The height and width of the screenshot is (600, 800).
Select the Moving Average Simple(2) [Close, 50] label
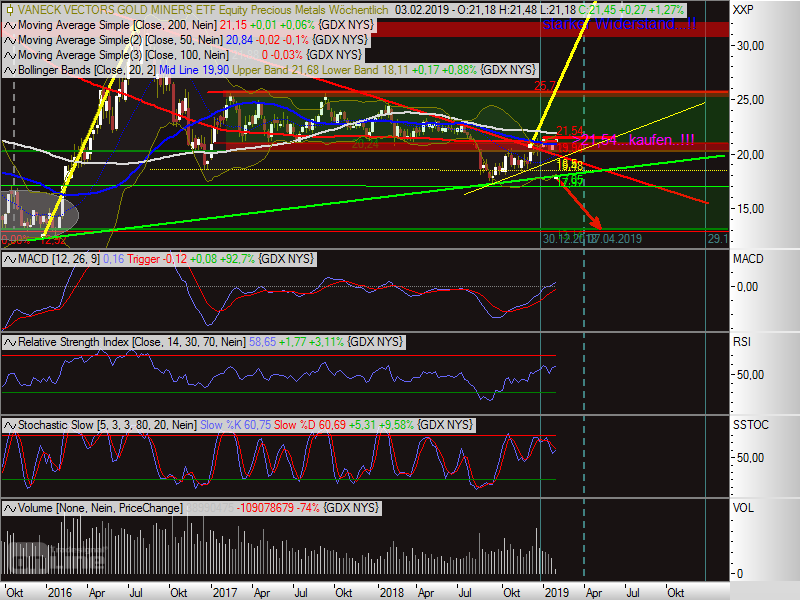click(x=120, y=40)
